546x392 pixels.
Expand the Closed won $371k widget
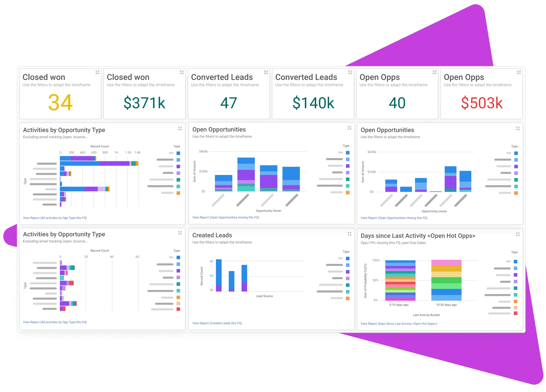[x=182, y=72]
